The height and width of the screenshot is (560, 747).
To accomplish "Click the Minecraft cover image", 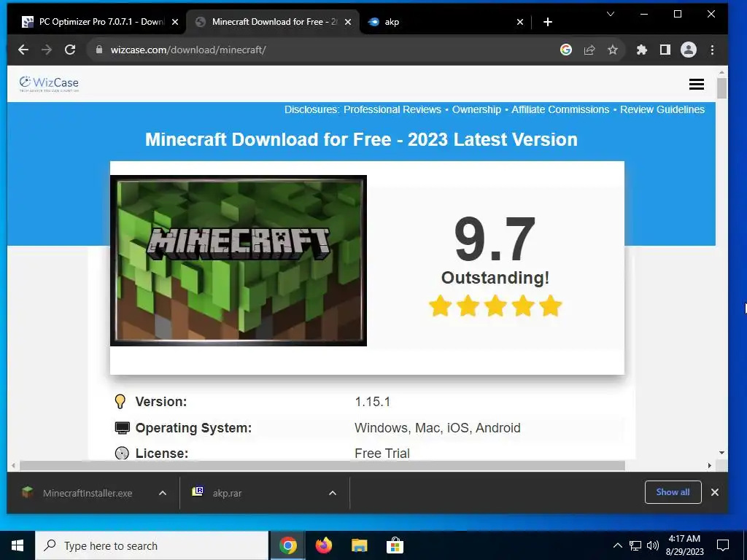I will point(239,260).
